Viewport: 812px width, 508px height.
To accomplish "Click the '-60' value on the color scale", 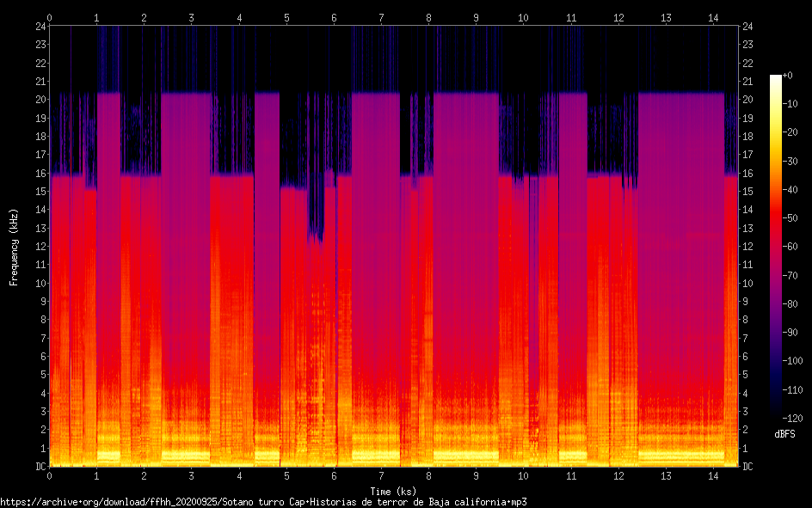I will 790,247.
